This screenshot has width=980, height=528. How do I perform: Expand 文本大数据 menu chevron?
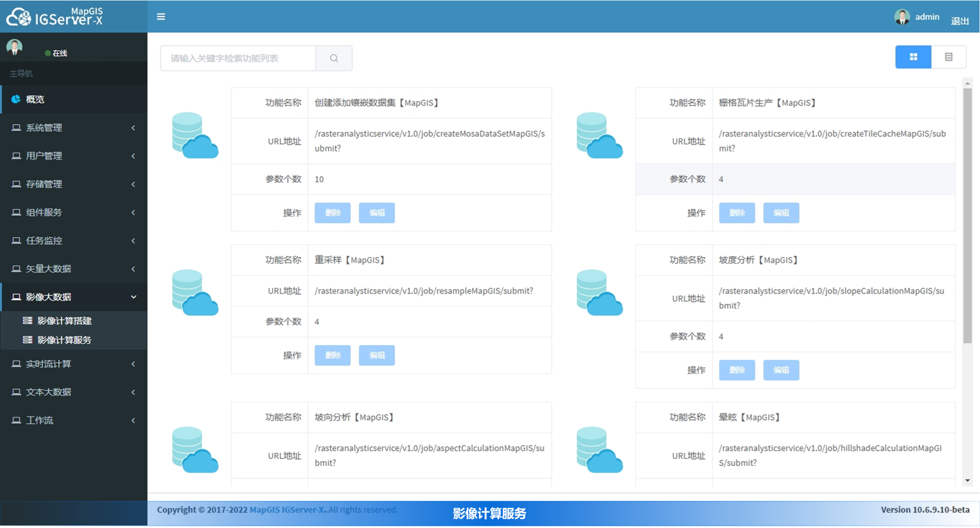[133, 392]
